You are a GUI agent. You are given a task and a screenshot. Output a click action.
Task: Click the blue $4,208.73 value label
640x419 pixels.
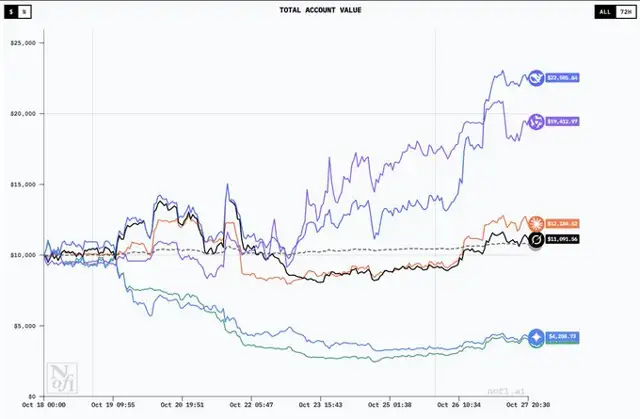pos(562,337)
